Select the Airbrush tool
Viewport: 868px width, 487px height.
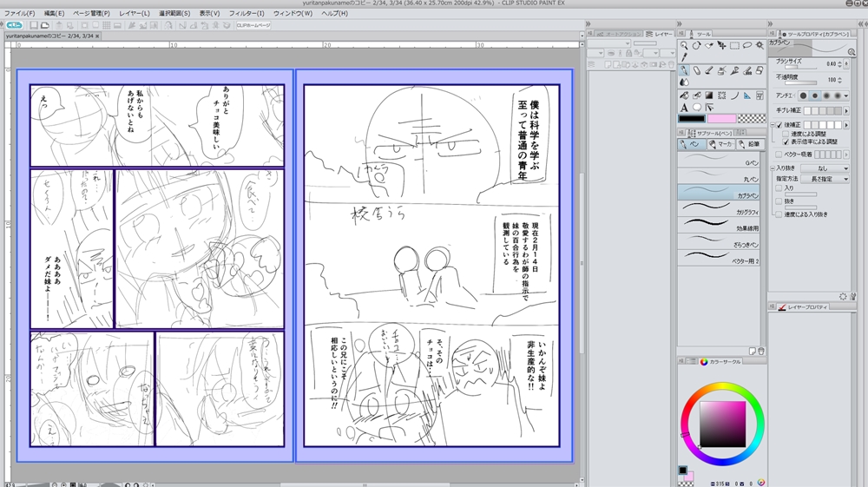click(722, 70)
